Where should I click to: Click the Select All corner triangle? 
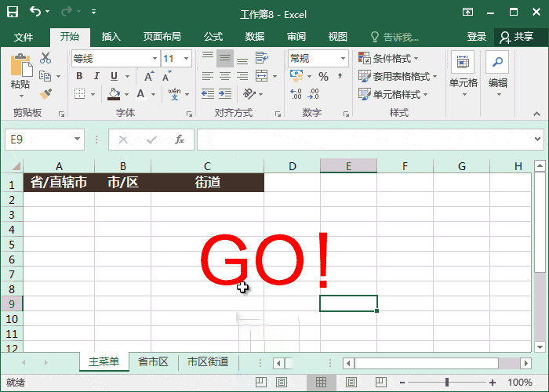[x=16, y=165]
